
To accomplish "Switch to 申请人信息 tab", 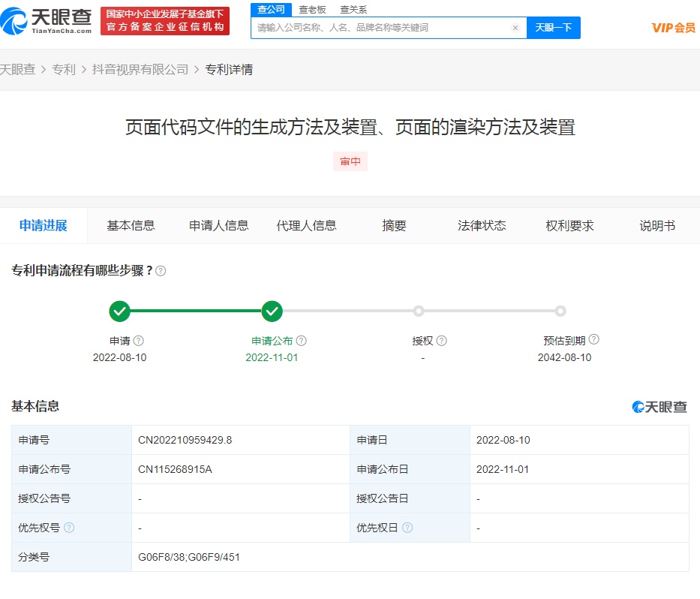I will [219, 226].
